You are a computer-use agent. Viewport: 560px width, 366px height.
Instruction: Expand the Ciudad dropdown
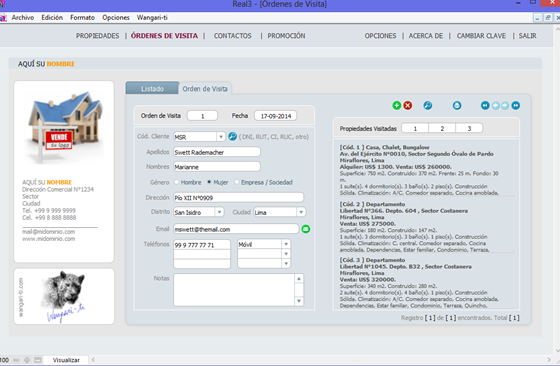301,212
